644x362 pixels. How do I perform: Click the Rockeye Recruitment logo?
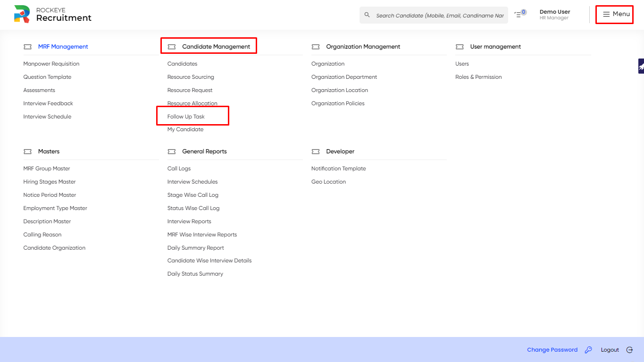point(52,15)
